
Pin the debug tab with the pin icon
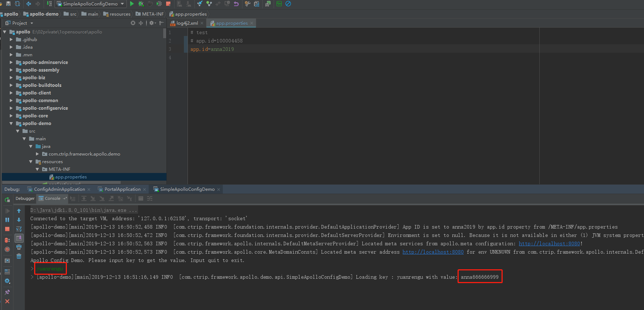(x=7, y=292)
